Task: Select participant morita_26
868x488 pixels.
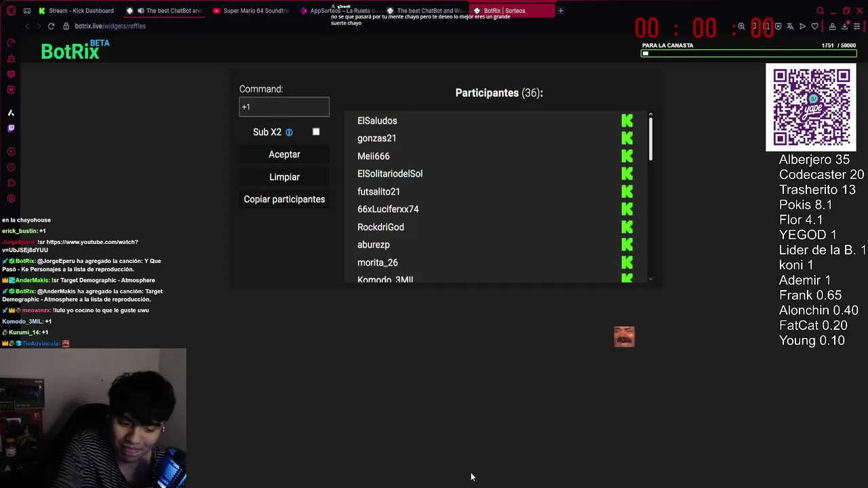Action: click(378, 262)
